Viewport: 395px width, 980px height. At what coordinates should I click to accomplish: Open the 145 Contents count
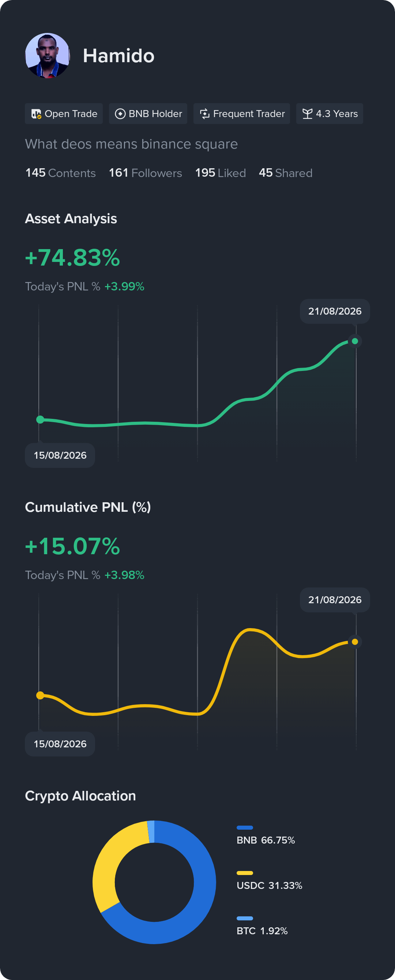(x=60, y=173)
